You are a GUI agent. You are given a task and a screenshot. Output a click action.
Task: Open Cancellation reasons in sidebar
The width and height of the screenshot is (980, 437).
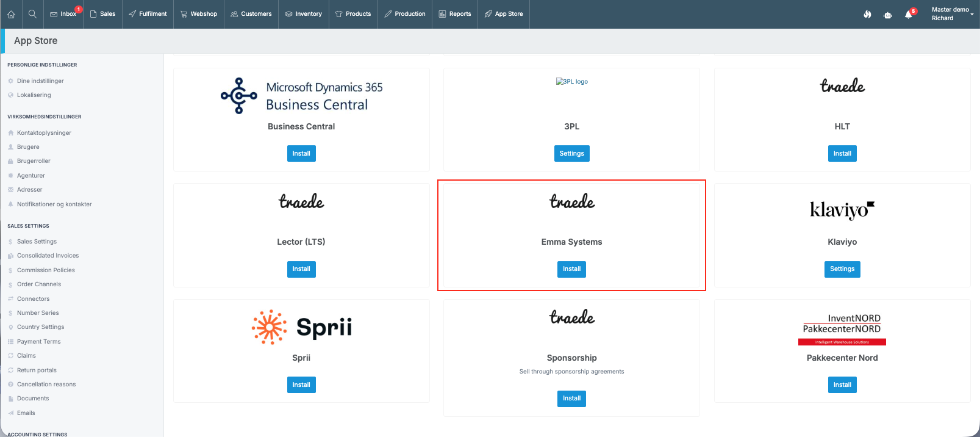pyautogui.click(x=46, y=385)
